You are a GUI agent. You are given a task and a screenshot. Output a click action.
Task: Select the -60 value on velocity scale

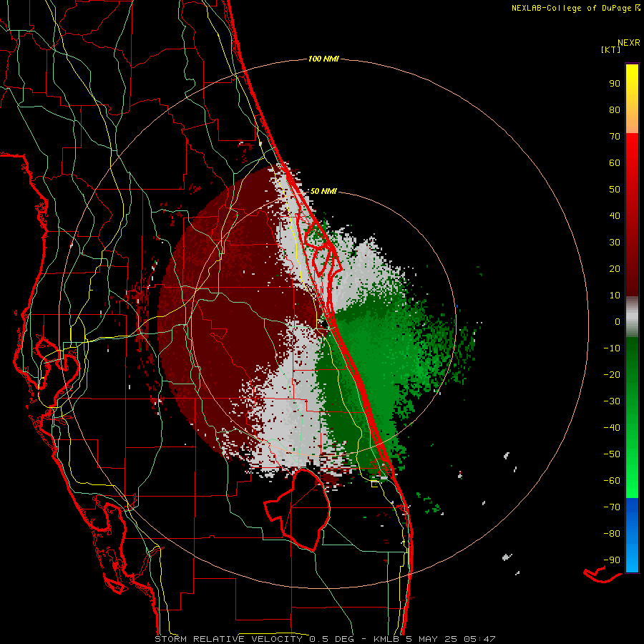612,481
